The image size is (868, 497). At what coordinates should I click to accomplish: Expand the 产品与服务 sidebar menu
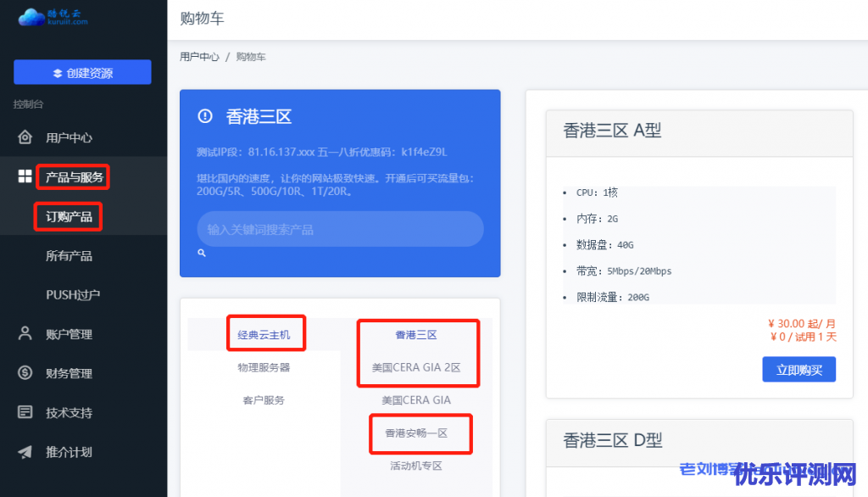74,177
